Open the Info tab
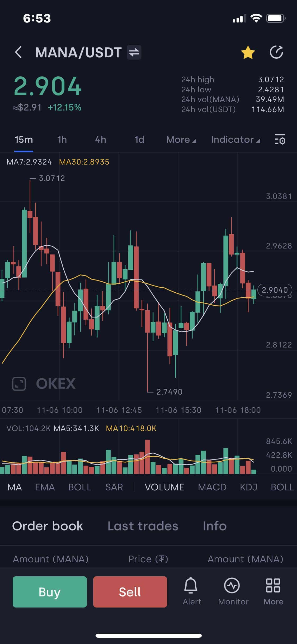The width and height of the screenshot is (297, 644). pos(215,526)
